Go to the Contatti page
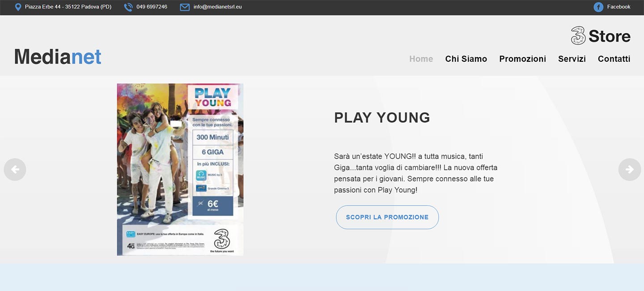The height and width of the screenshot is (291, 644). [614, 59]
